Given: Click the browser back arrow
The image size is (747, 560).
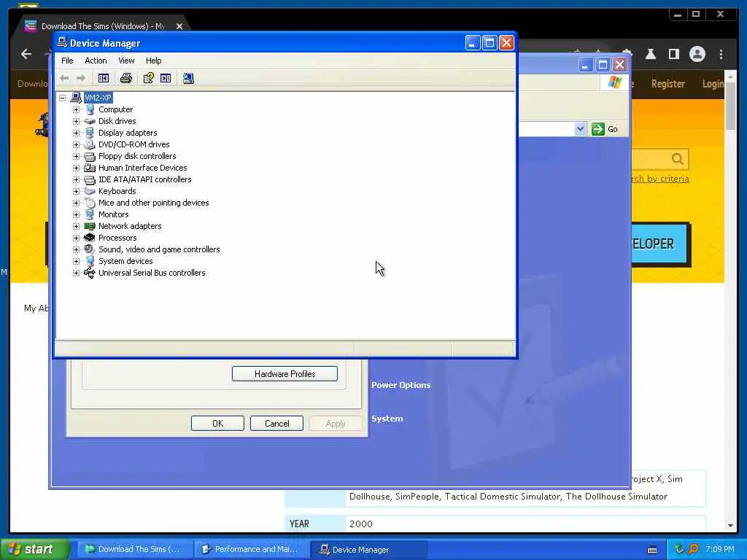Looking at the screenshot, I should [x=26, y=54].
